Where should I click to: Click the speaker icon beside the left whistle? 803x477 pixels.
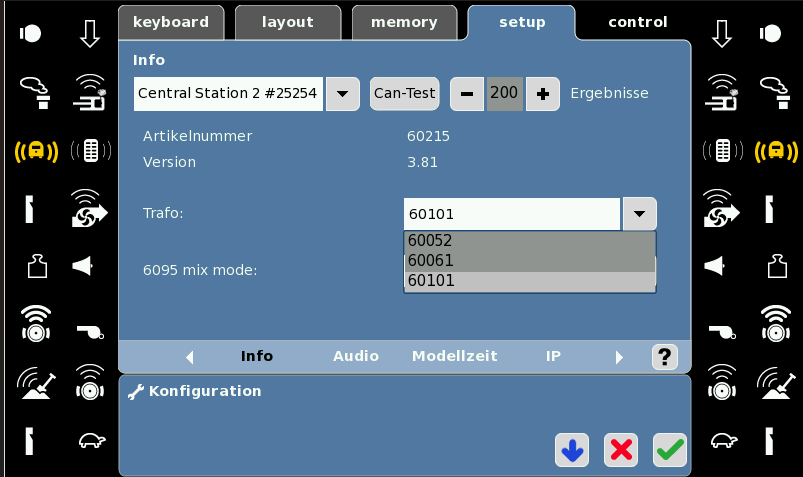(x=36, y=324)
